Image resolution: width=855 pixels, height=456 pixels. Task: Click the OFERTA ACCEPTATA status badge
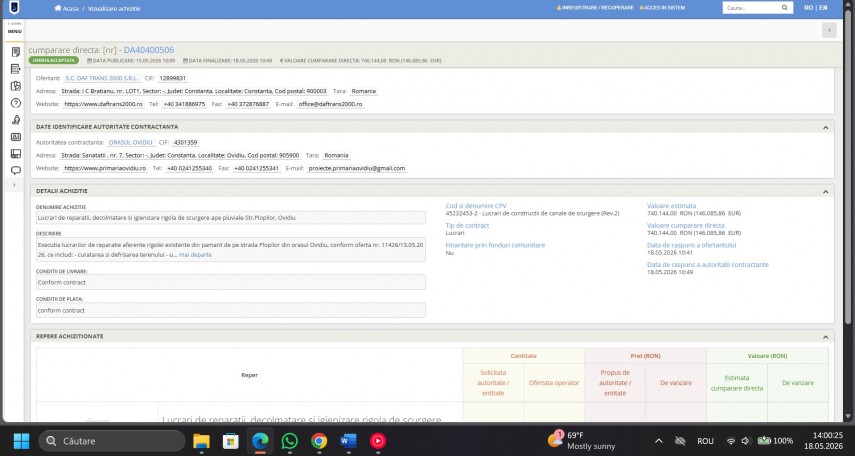point(53,61)
